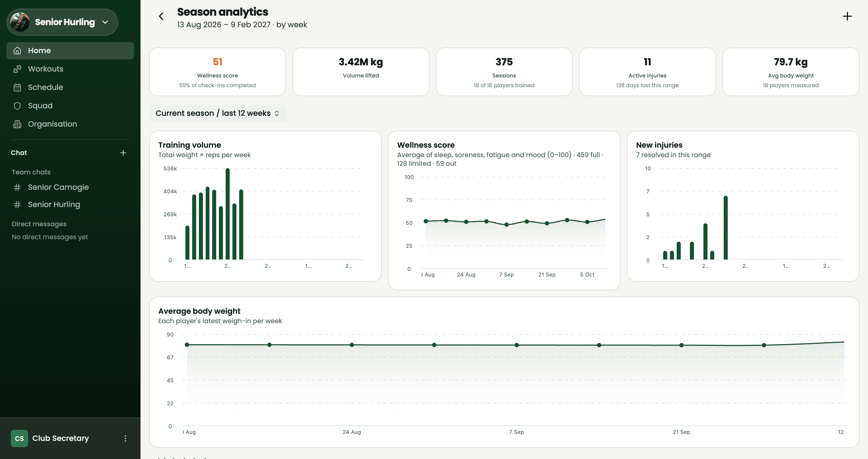Click the tallest bar in Training volume chart
Image resolution: width=868 pixels, height=459 pixels.
pos(228,214)
